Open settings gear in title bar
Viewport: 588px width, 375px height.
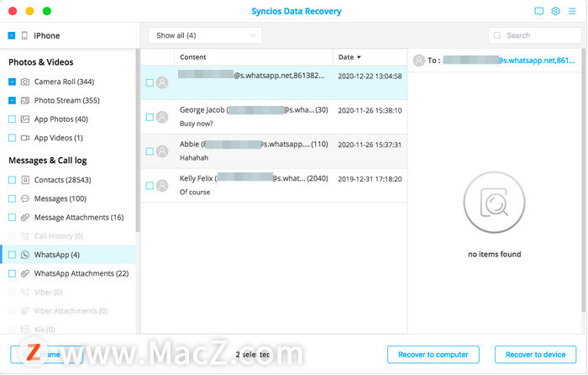click(x=556, y=11)
